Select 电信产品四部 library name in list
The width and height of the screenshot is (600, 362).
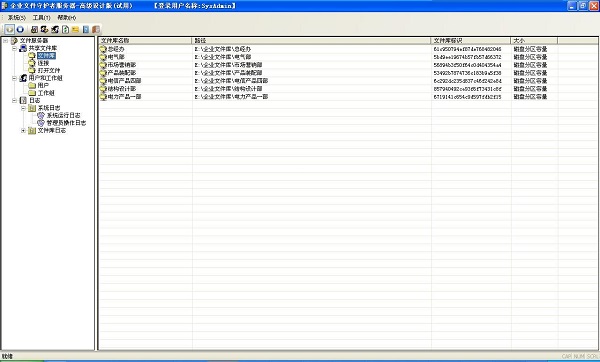(x=124, y=81)
